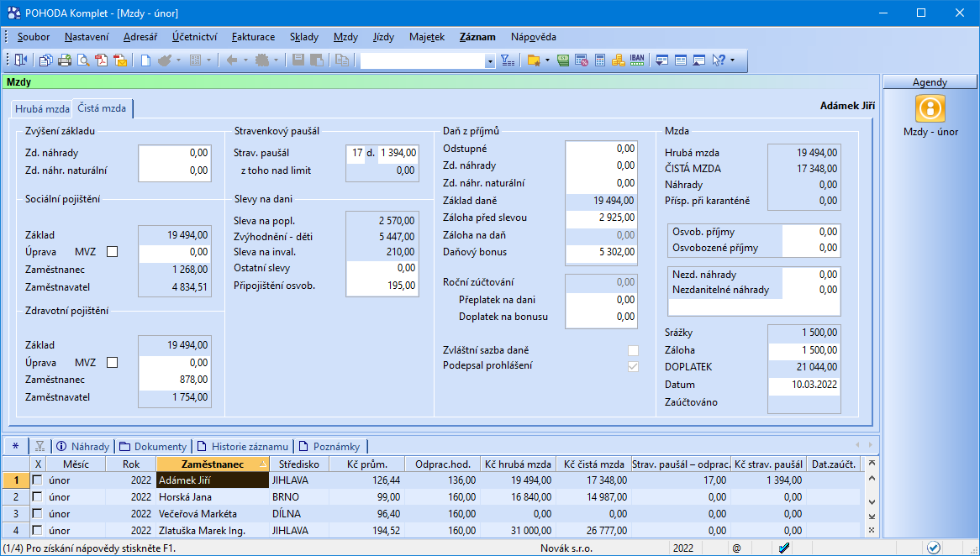Open the Účetnictví menu
The width and height of the screenshot is (980, 556).
(x=195, y=37)
